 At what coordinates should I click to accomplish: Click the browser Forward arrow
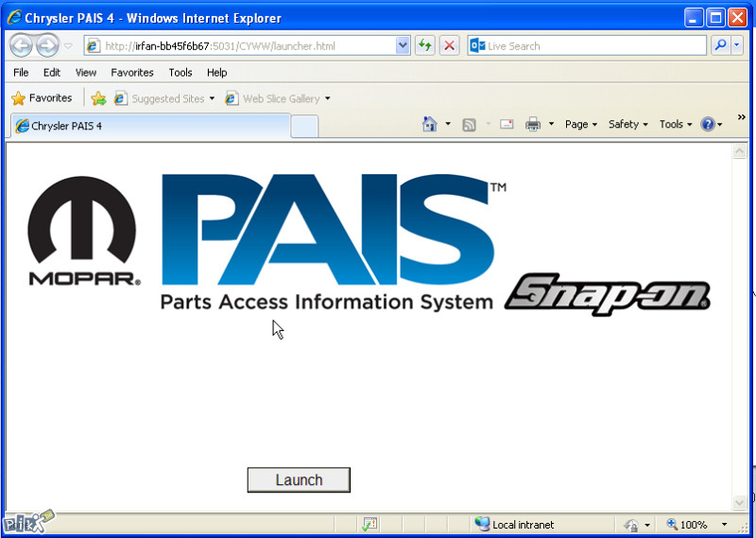point(47,46)
